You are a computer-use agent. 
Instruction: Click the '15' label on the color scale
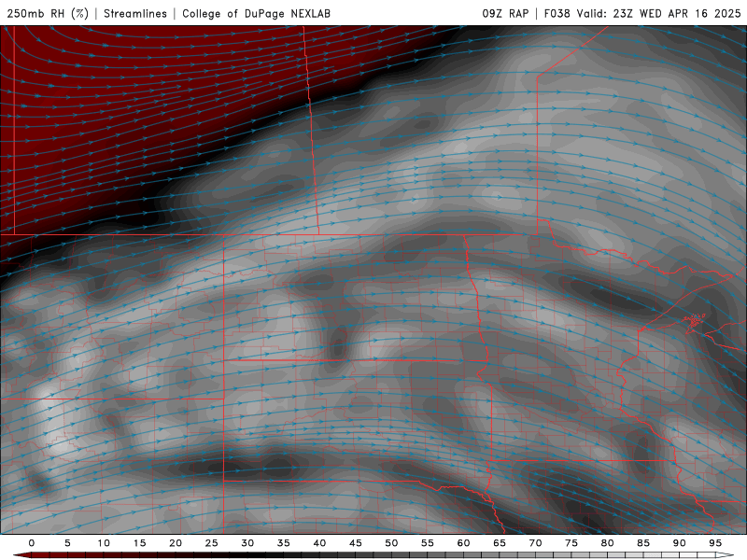(x=139, y=543)
